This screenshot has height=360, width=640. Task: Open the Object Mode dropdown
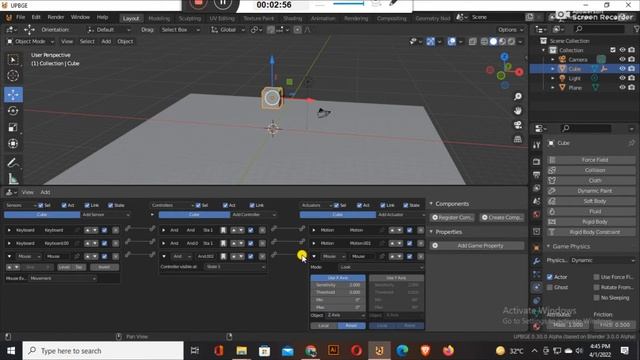click(x=31, y=42)
